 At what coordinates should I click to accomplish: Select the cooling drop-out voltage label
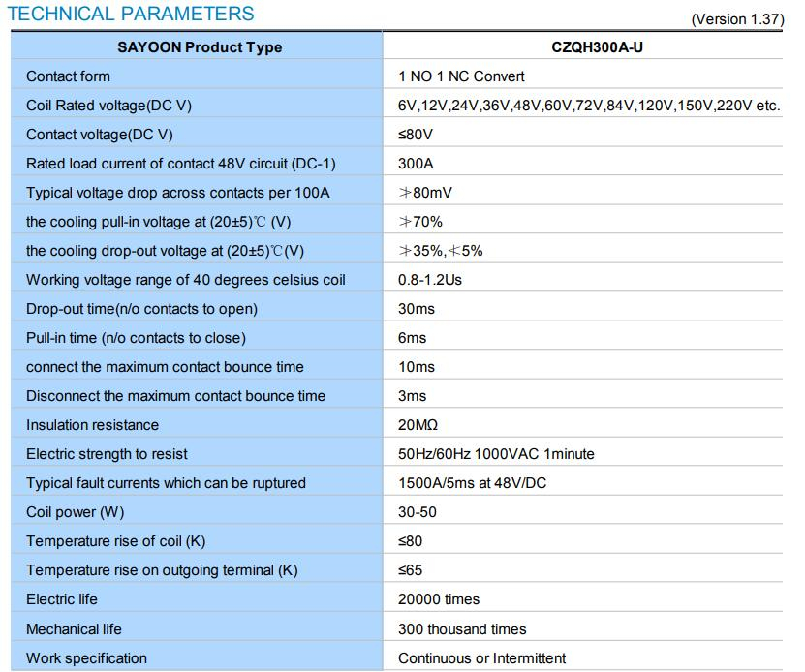(x=166, y=251)
